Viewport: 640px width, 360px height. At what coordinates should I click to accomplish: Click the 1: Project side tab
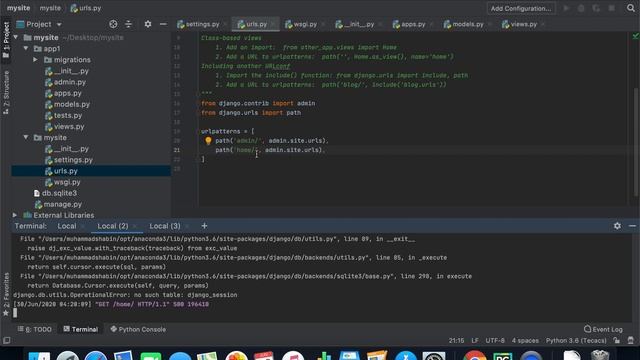(x=6, y=40)
